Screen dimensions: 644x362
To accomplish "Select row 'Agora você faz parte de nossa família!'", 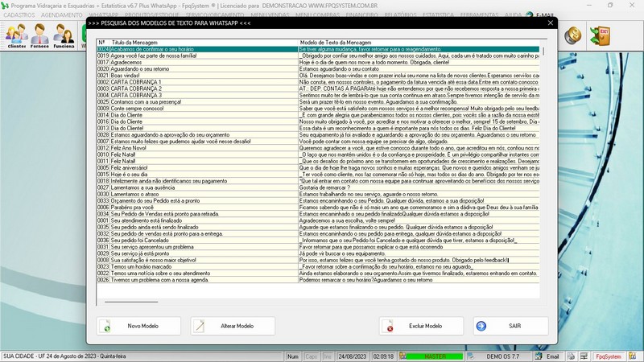I will pos(318,56).
